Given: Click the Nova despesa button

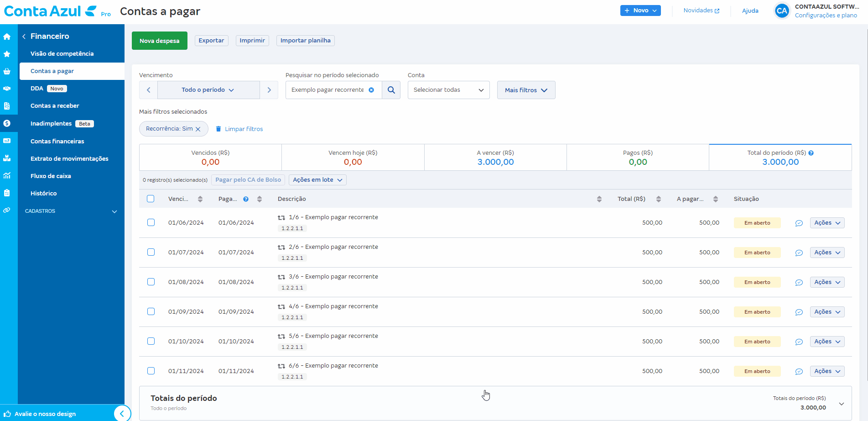Looking at the screenshot, I should (x=160, y=41).
